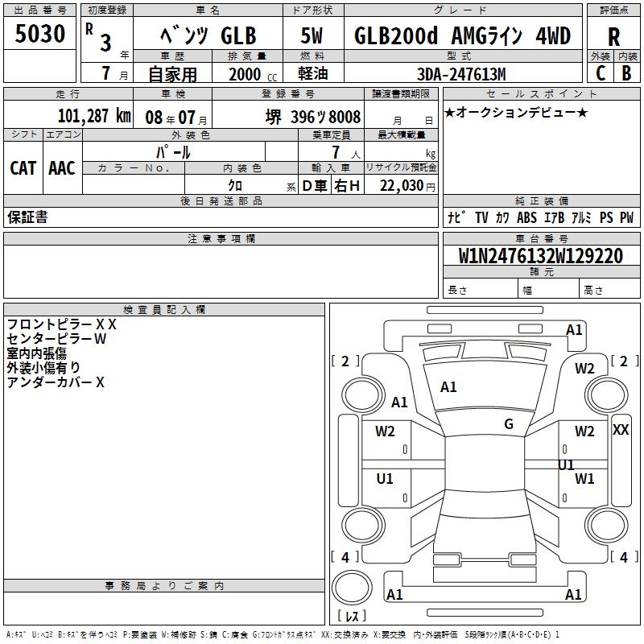Click the door shape value 5W
The height and width of the screenshot is (644, 644).
pyautogui.click(x=312, y=35)
